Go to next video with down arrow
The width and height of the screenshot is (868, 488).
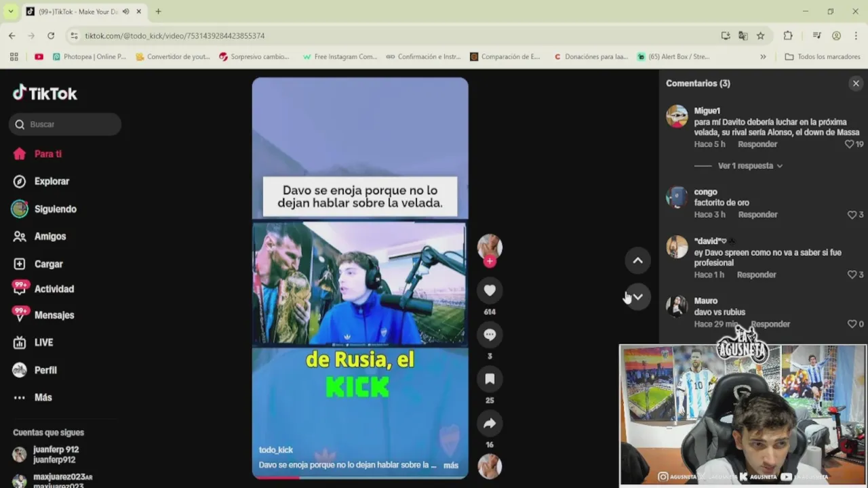click(637, 297)
